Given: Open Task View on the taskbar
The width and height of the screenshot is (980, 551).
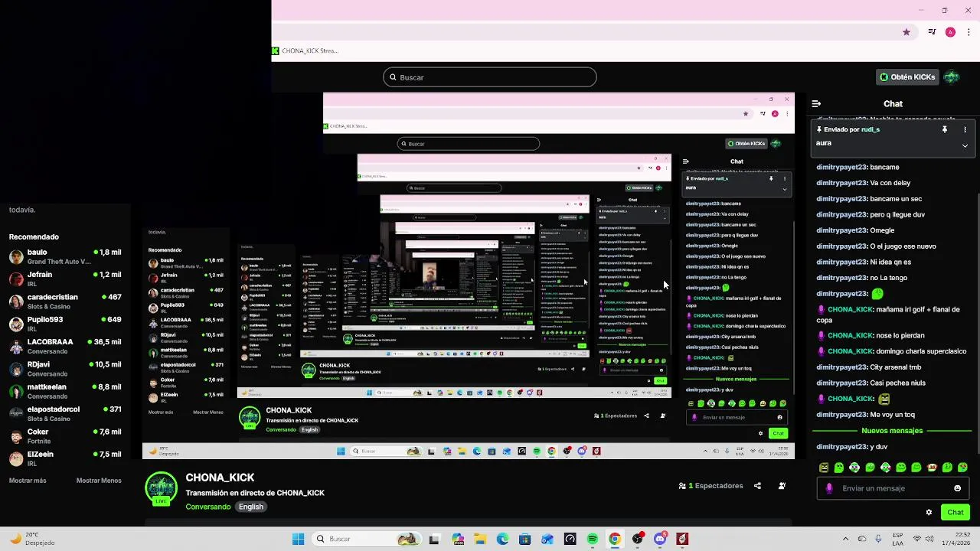Looking at the screenshot, I should (x=435, y=539).
